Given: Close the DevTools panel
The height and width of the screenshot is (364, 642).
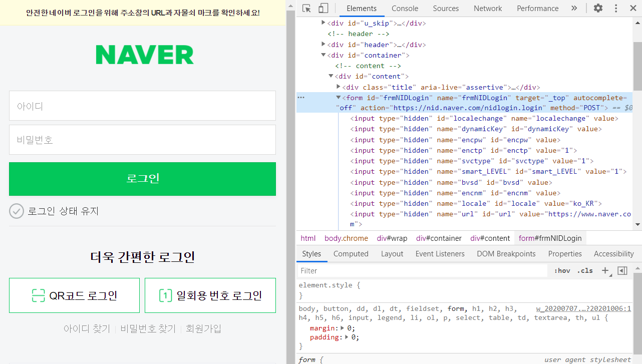Looking at the screenshot, I should (633, 8).
